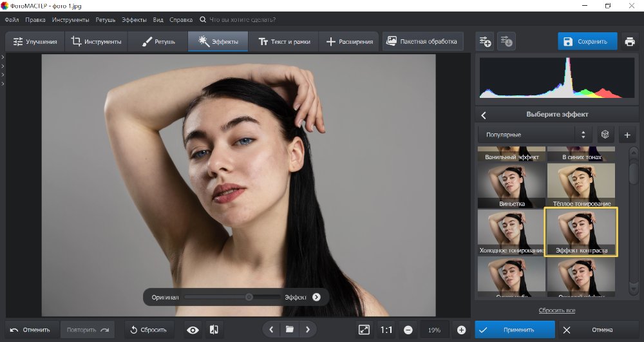
Task: Click the Сбросить все link
Action: 557,310
